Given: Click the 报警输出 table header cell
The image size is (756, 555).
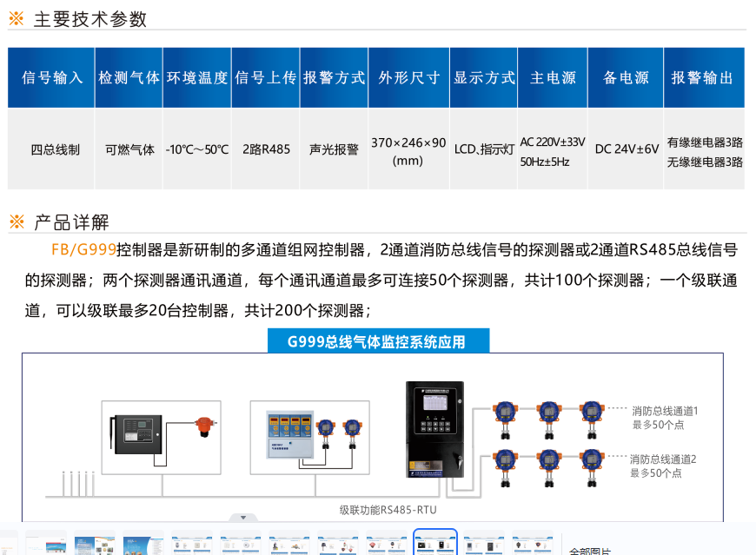Looking at the screenshot, I should tap(703, 77).
